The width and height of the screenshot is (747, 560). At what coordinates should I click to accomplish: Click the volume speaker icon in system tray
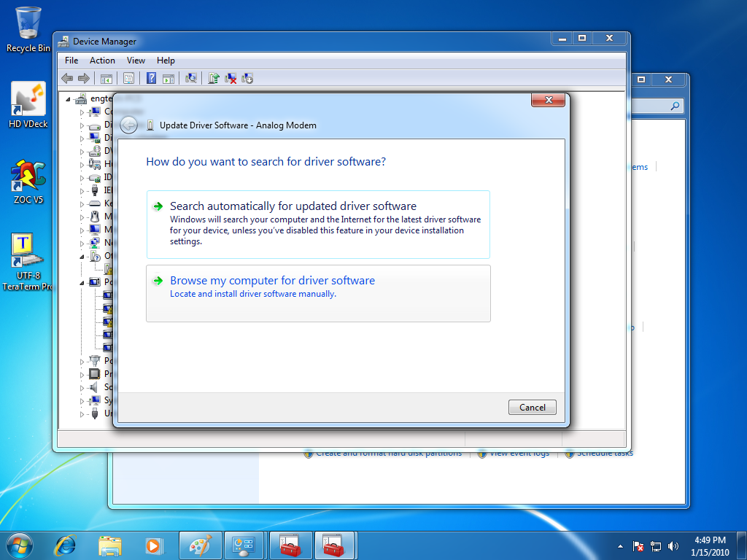point(673,545)
